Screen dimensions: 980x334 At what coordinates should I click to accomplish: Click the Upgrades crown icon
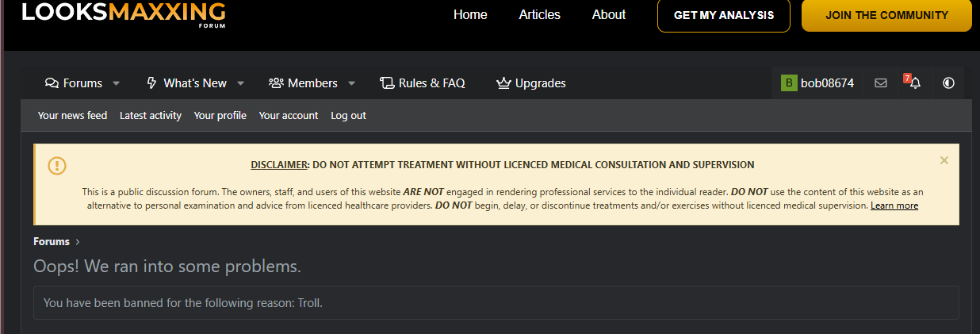503,83
